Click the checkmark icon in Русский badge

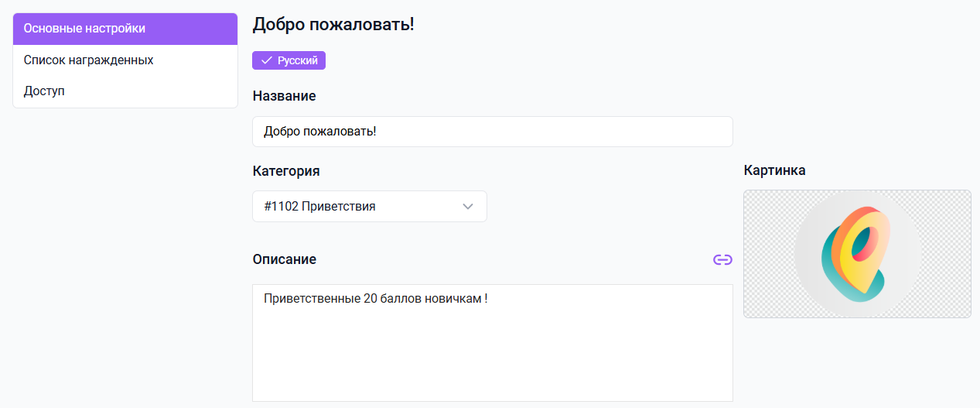click(x=267, y=60)
